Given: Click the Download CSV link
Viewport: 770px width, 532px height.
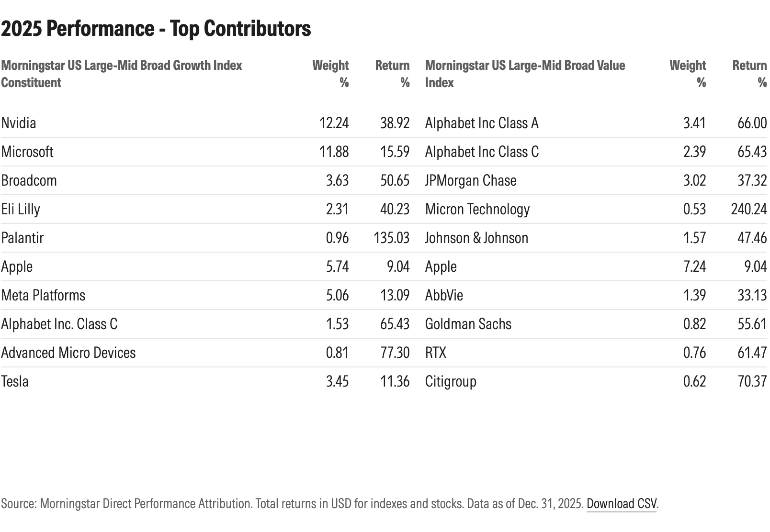Looking at the screenshot, I should (622, 504).
